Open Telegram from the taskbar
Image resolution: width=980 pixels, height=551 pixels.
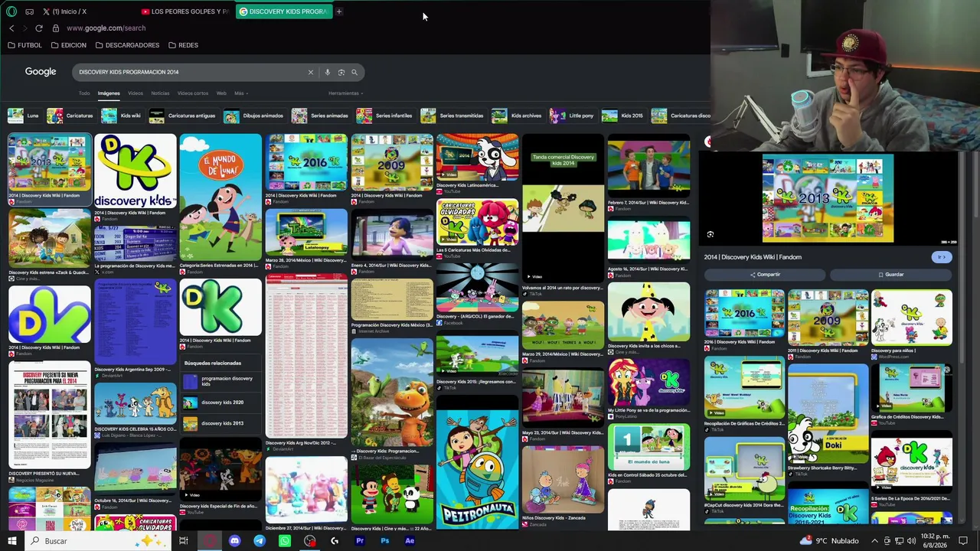[x=260, y=541]
